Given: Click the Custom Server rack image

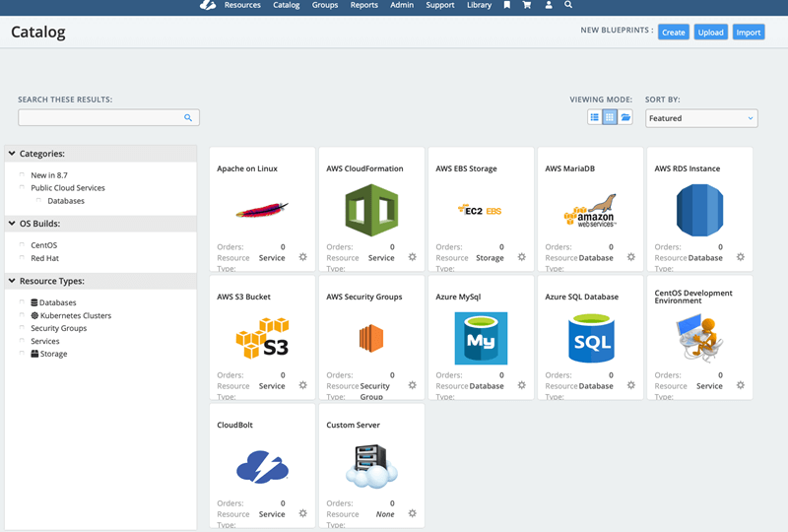Looking at the screenshot, I should click(x=371, y=466).
